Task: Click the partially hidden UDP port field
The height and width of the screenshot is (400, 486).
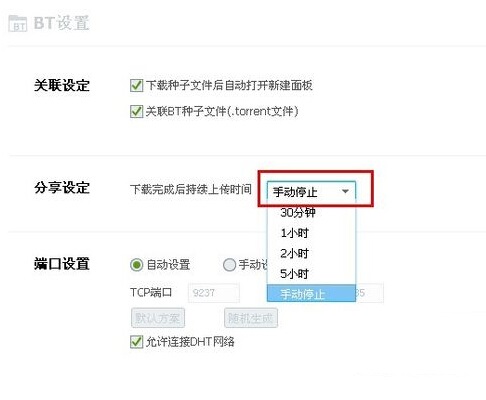Action: coord(369,293)
